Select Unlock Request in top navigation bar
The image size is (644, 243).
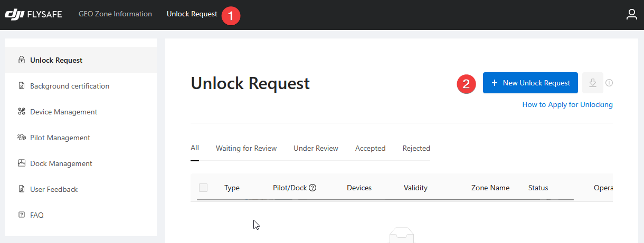coord(192,14)
